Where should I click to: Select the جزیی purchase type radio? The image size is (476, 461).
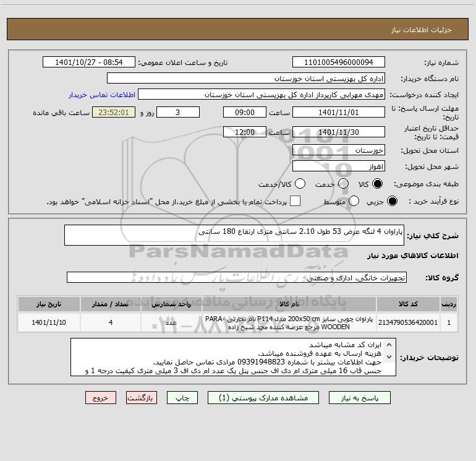click(392, 201)
